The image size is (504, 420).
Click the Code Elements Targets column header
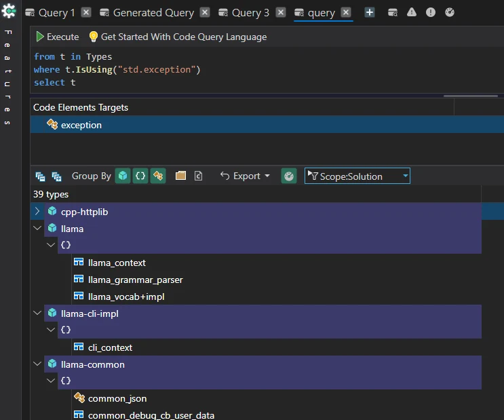point(241,107)
